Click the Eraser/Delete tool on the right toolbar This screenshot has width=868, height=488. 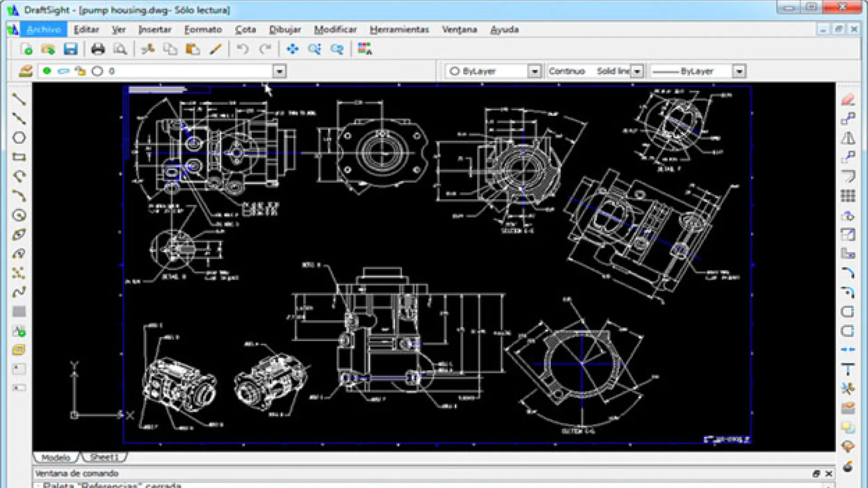click(x=848, y=99)
